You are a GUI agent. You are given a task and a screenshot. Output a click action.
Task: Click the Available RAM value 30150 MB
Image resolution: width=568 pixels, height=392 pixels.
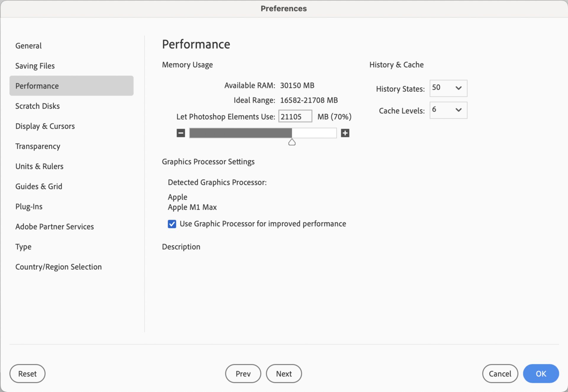[x=297, y=86]
